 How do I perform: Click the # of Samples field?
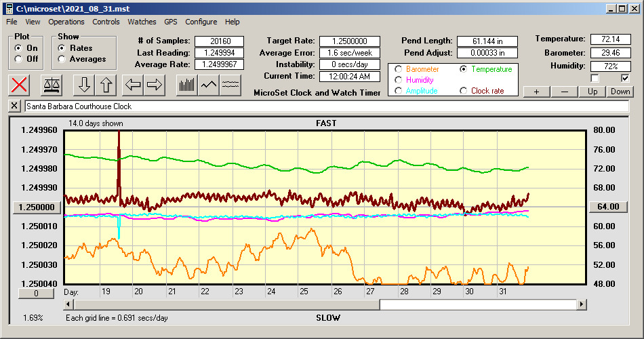[x=220, y=41]
